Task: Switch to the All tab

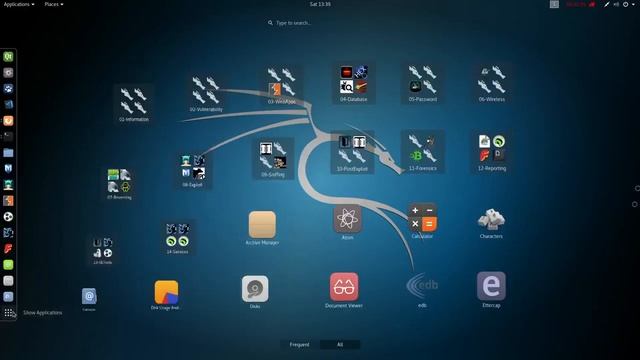Action: pos(340,344)
